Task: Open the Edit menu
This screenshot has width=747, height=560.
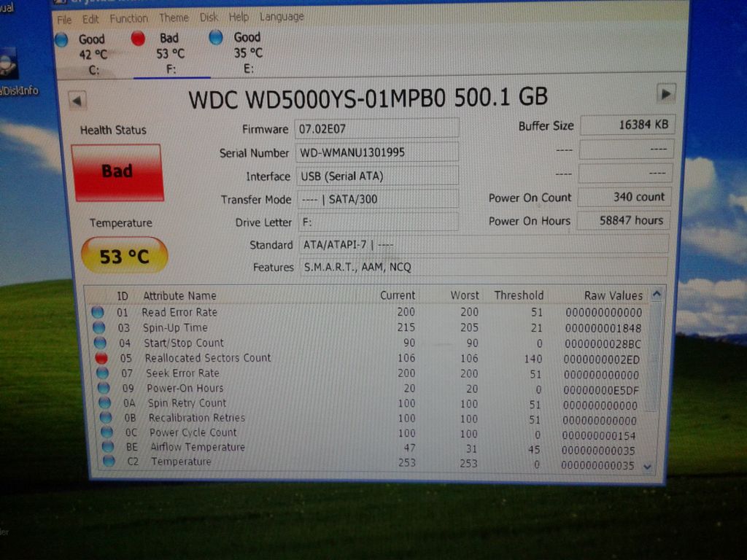Action: pos(90,19)
